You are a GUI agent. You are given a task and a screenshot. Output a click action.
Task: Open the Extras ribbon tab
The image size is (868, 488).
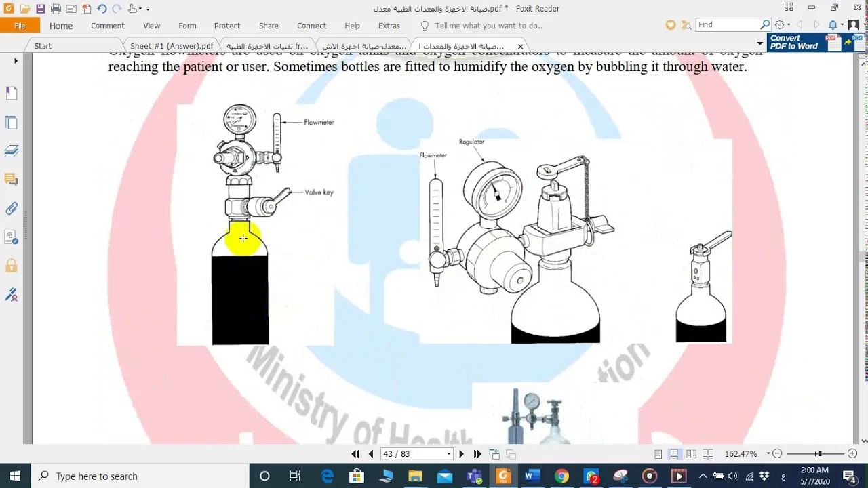(389, 26)
